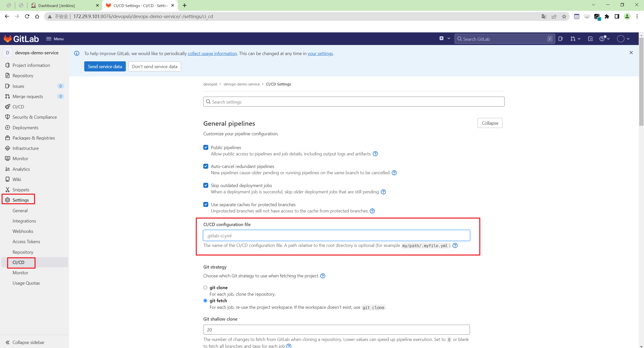Select the git clone radio option
This screenshot has height=348, width=644.
coord(205,287)
